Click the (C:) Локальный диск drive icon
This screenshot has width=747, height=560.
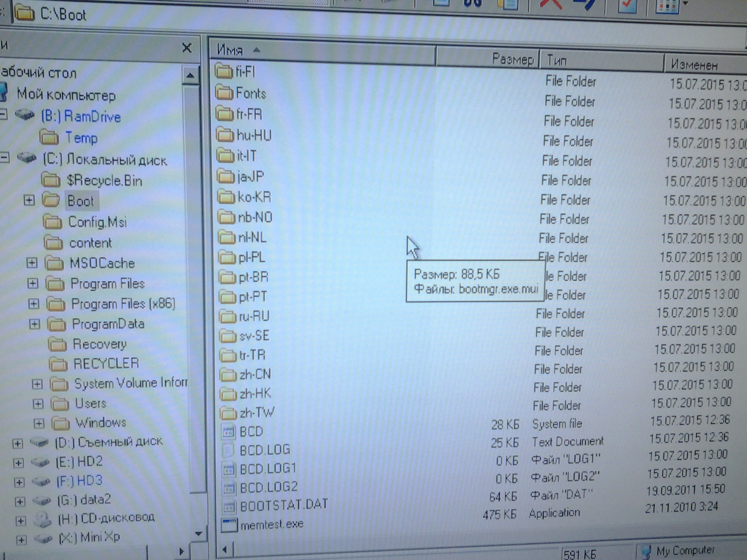tap(27, 158)
